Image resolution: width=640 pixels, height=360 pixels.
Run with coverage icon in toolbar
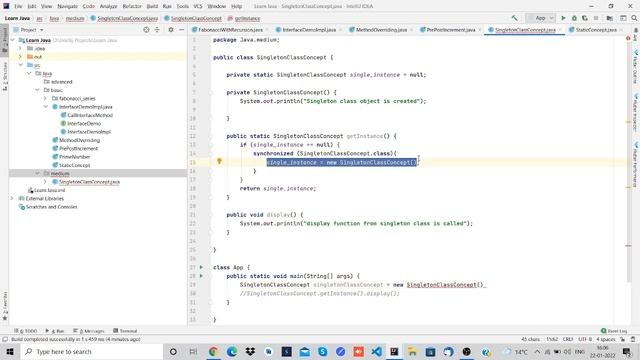point(585,18)
